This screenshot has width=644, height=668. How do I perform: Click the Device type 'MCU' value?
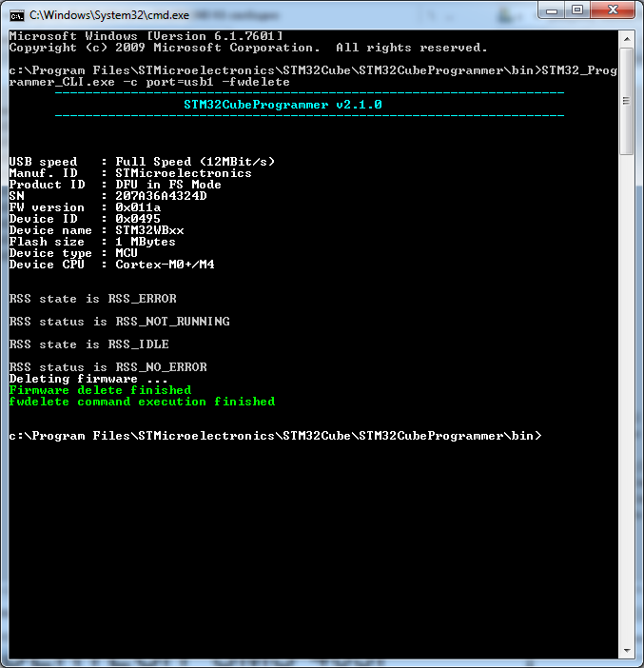127,253
